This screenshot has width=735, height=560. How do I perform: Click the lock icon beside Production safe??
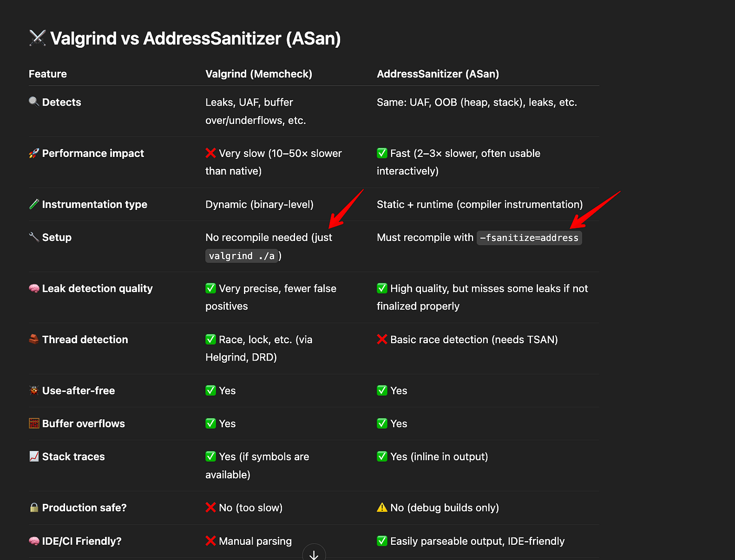pos(34,508)
